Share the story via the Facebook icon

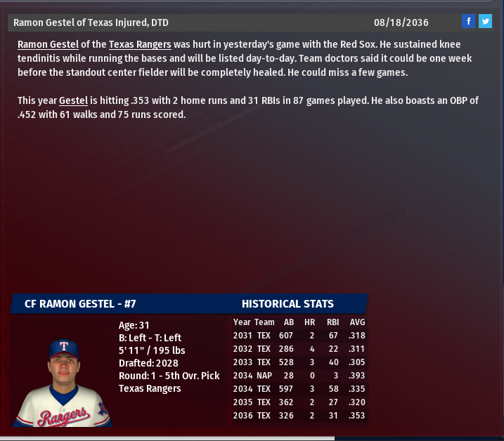coord(469,22)
